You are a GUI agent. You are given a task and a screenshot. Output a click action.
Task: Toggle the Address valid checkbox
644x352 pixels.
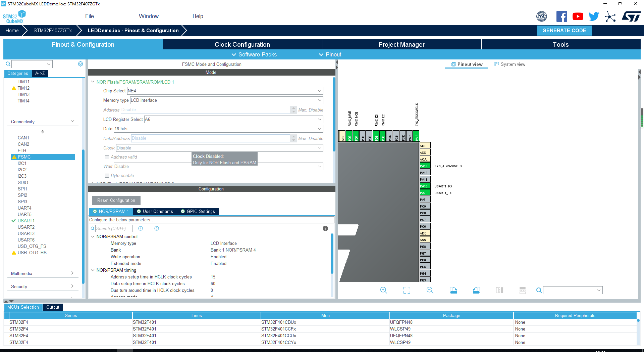[x=107, y=157]
